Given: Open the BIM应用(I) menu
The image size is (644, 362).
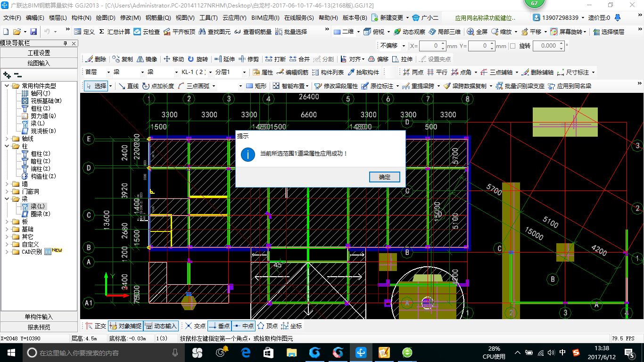Looking at the screenshot, I should click(265, 18).
